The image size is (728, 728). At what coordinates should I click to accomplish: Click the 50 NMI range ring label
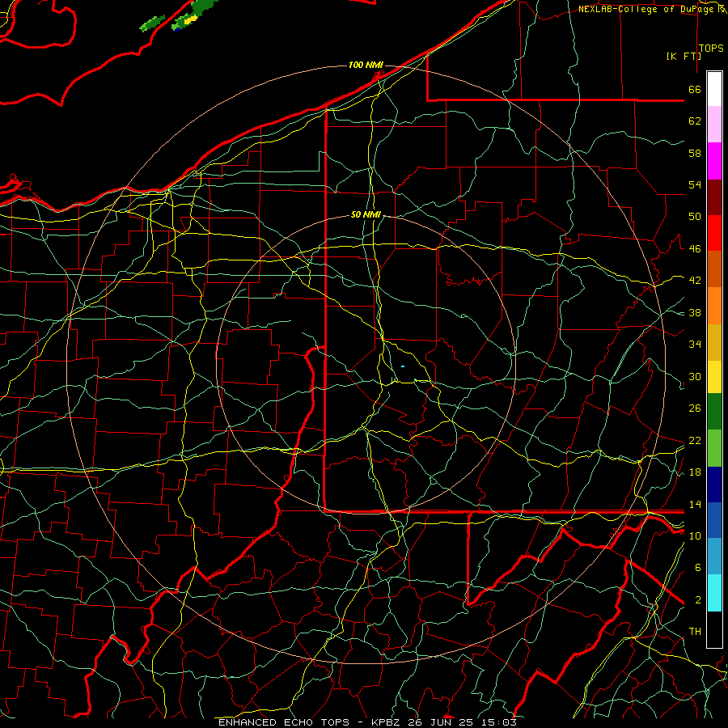(366, 214)
